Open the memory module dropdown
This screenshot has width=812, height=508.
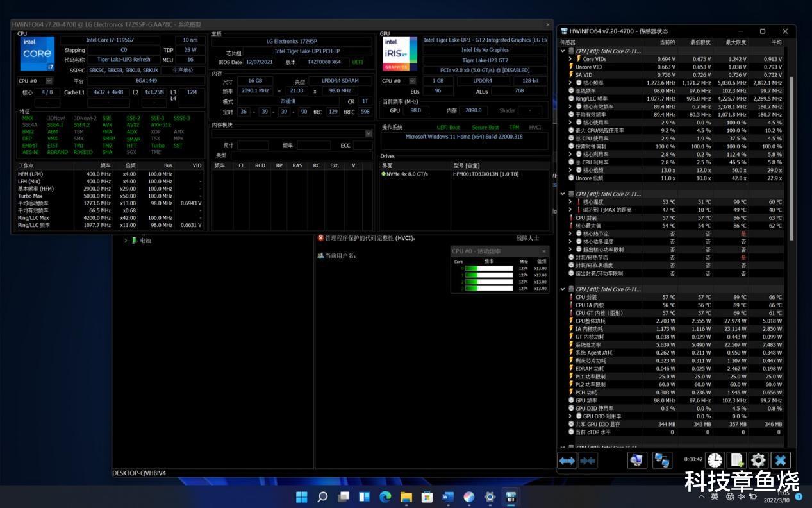coord(369,133)
